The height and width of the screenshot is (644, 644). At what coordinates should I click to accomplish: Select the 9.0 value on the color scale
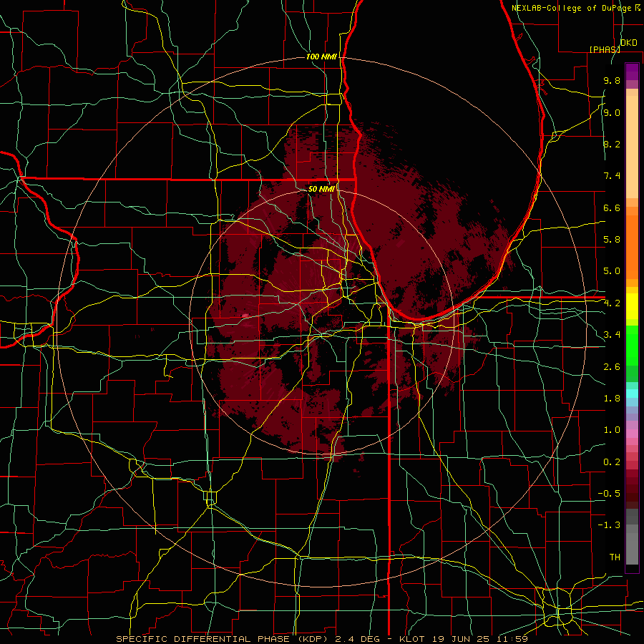click(x=612, y=112)
